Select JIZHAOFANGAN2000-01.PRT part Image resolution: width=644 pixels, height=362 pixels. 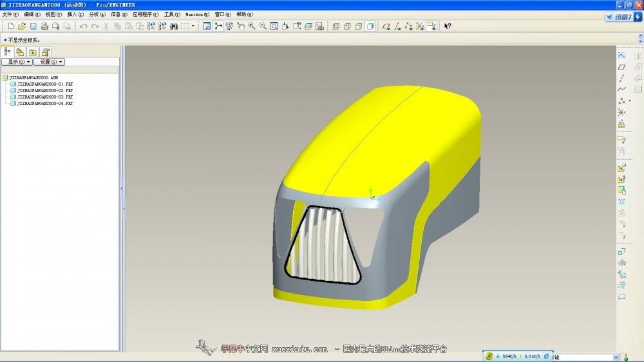click(x=45, y=84)
